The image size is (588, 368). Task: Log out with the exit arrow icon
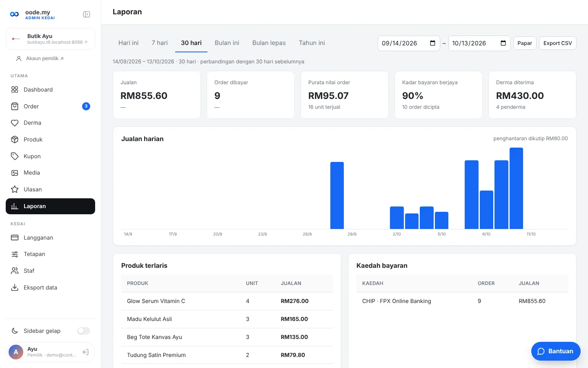tap(86, 352)
